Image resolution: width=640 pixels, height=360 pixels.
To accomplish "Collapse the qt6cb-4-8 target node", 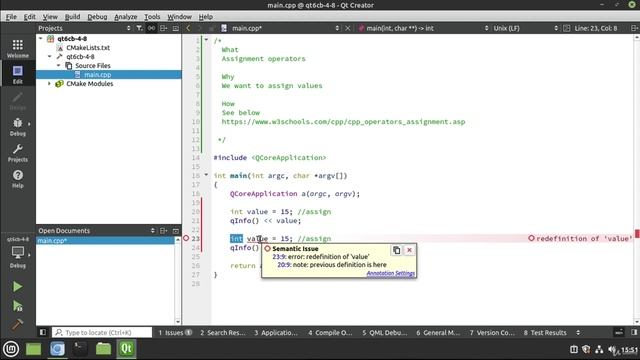I will click(49, 56).
